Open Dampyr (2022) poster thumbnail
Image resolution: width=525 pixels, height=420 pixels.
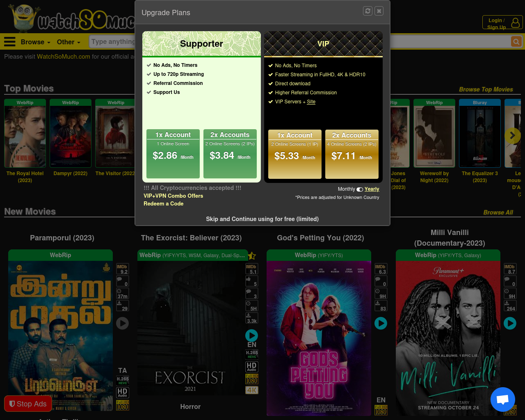click(71, 137)
